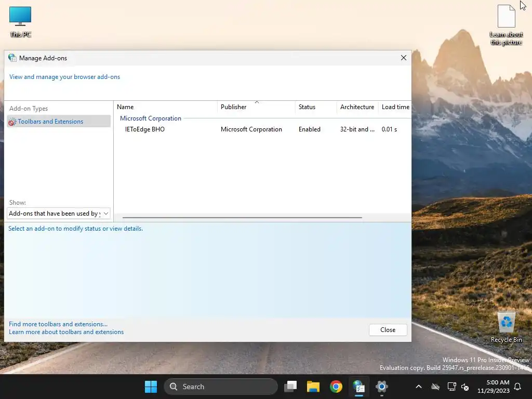Click the Microsoft Corporation group header

pos(151,118)
